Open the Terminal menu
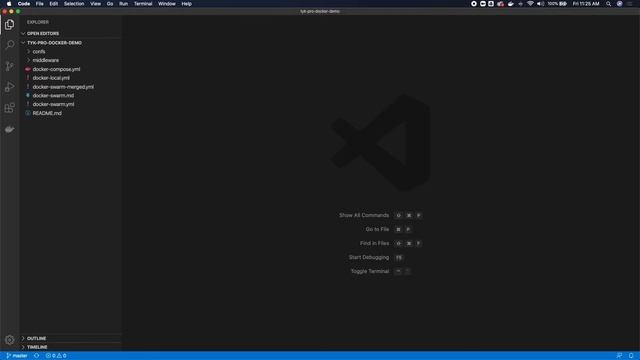Image resolution: width=640 pixels, height=360 pixels. 143,4
